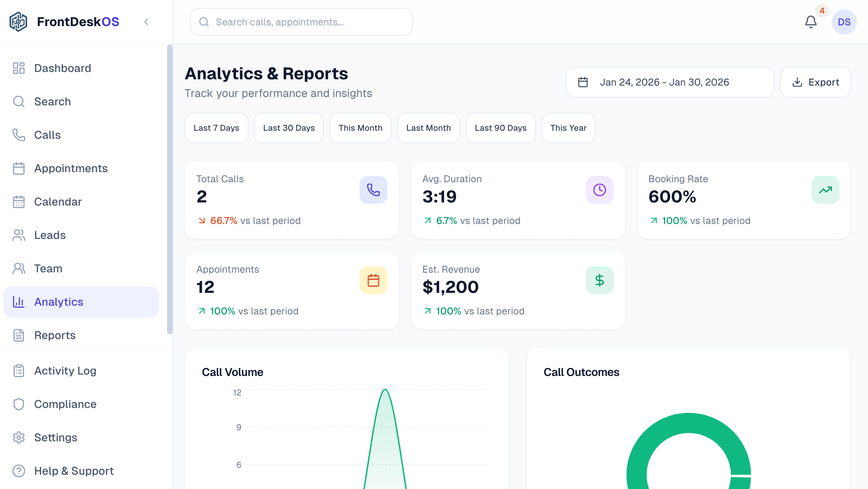This screenshot has height=489, width=868.
Task: Open the Jan 24 - Jan 30 date picker
Action: click(x=669, y=82)
